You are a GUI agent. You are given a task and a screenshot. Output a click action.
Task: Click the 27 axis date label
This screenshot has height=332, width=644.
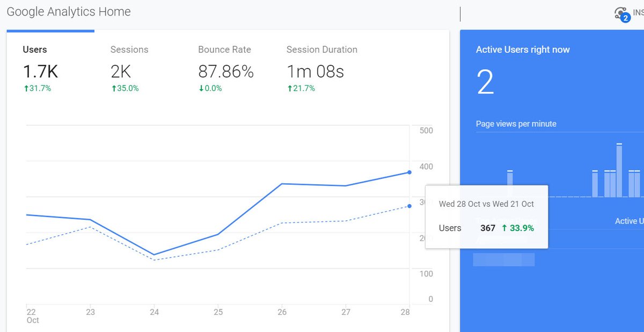pos(346,312)
